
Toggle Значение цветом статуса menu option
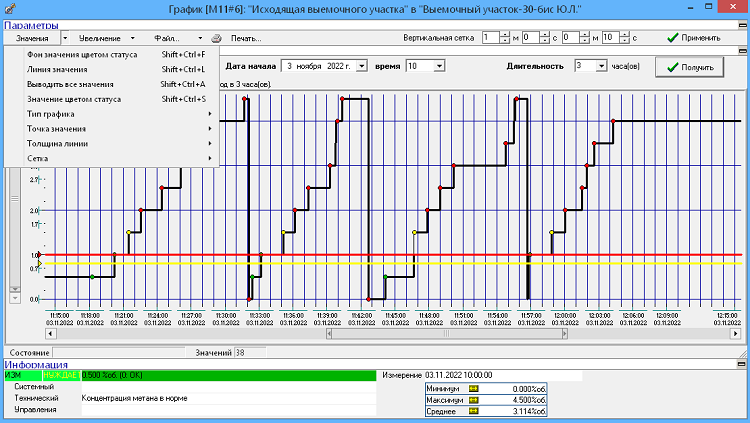point(111,99)
